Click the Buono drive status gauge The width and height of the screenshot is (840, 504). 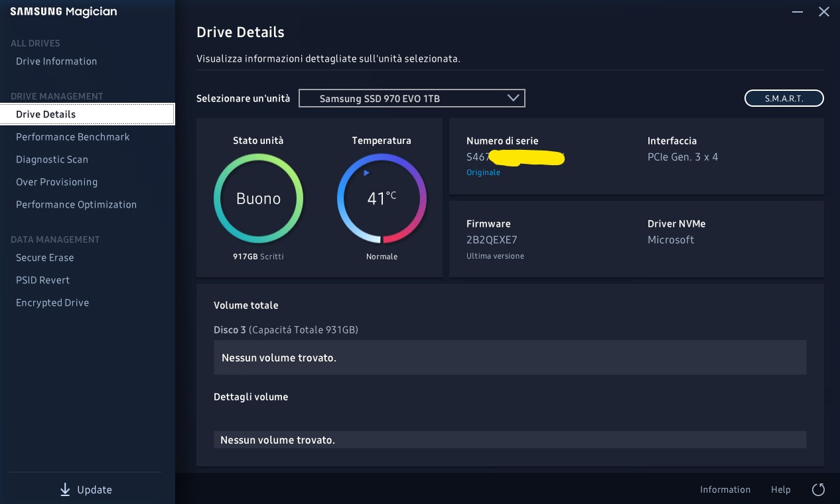[x=259, y=198]
